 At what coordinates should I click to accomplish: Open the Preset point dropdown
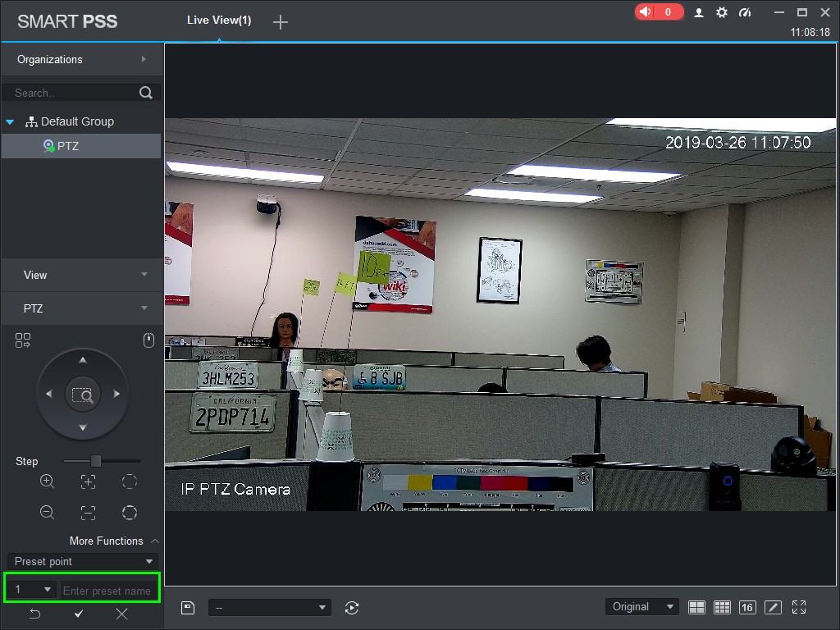pos(83,561)
